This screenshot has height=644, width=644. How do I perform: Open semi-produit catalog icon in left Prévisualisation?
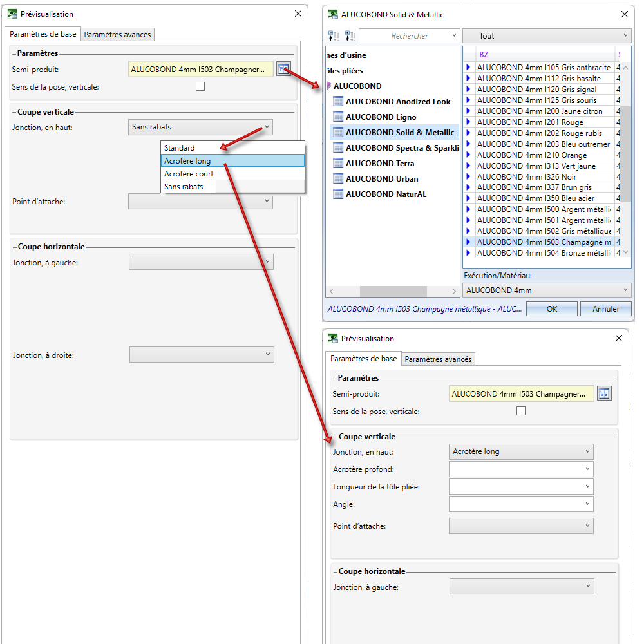[x=283, y=69]
